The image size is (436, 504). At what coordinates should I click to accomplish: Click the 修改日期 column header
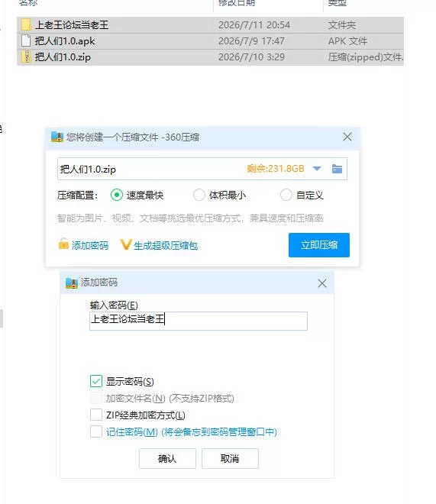(237, 3)
